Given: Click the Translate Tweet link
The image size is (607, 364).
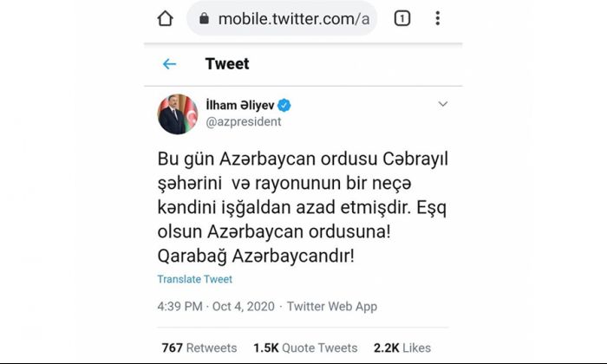Looking at the screenshot, I should pyautogui.click(x=195, y=279).
